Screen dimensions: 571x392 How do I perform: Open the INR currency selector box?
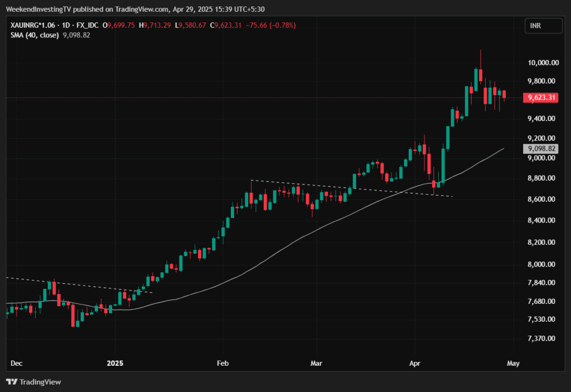pos(543,26)
